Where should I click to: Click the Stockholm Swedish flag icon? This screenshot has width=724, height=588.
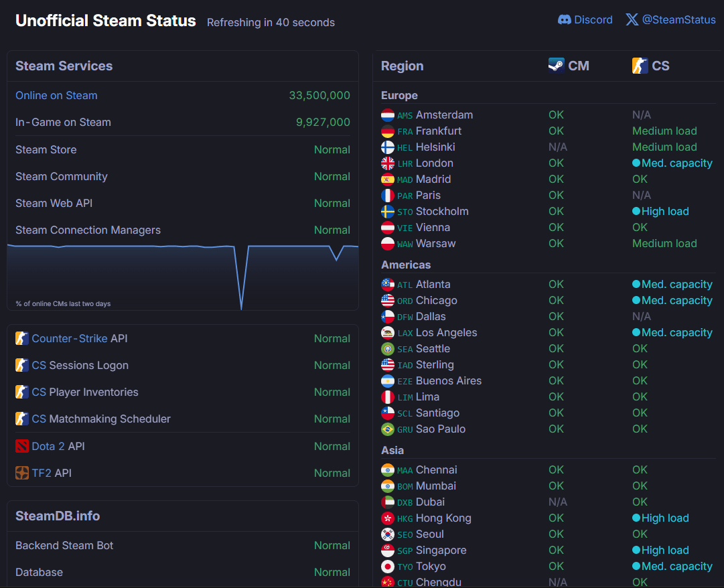(x=387, y=212)
